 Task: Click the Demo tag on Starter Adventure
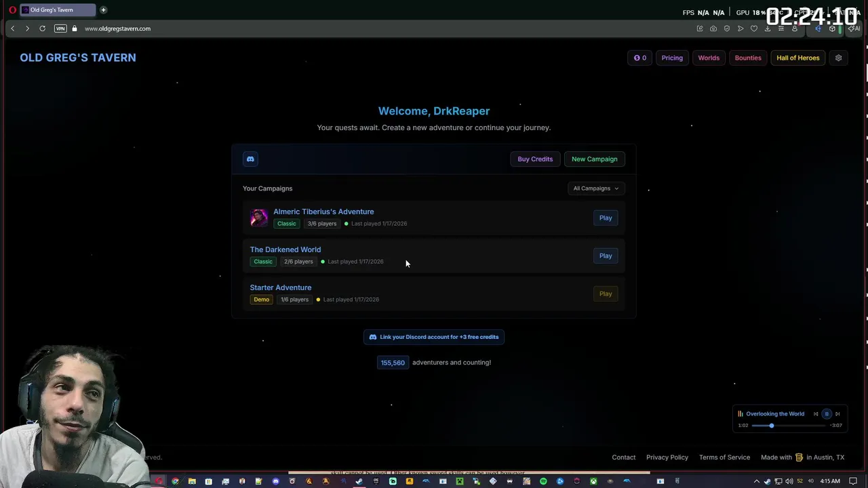pos(261,300)
